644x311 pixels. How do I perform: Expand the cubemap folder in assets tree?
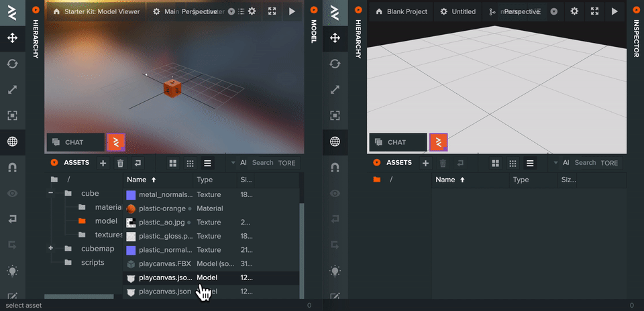tap(50, 248)
